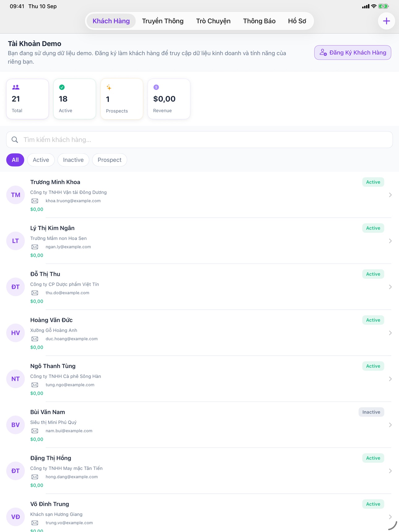Click VĐ avatar of Võ Đình Trung
This screenshot has height=532, width=399.
tap(15, 517)
